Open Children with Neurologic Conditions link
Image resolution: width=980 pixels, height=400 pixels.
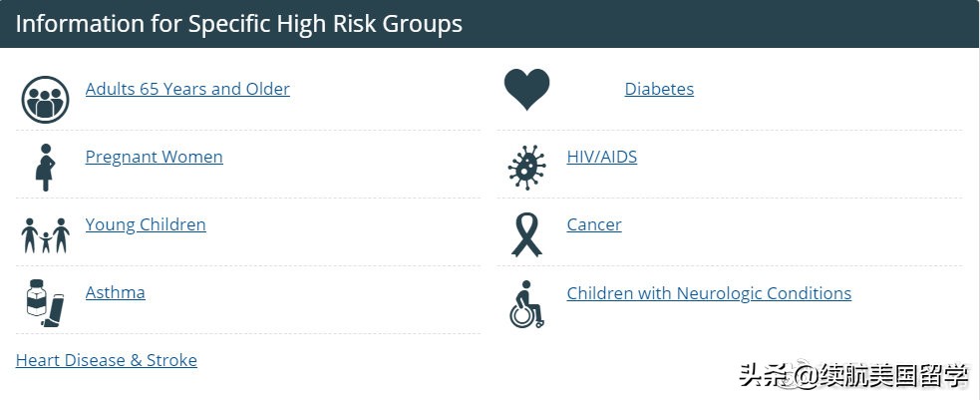tap(709, 293)
